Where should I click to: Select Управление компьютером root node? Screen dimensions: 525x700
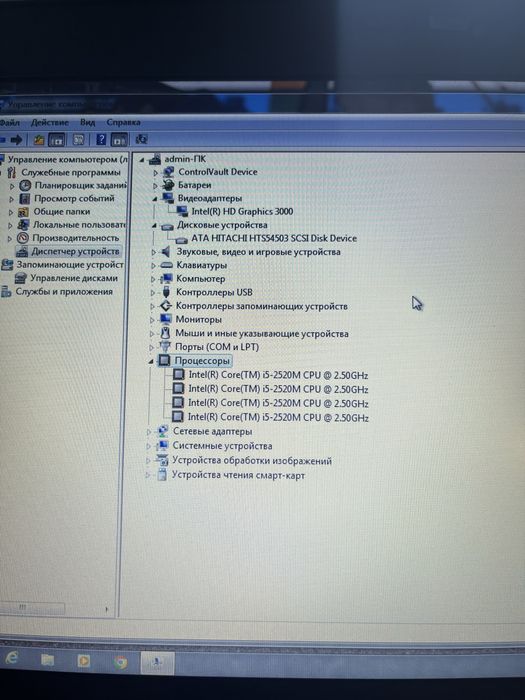pyautogui.click(x=68, y=159)
